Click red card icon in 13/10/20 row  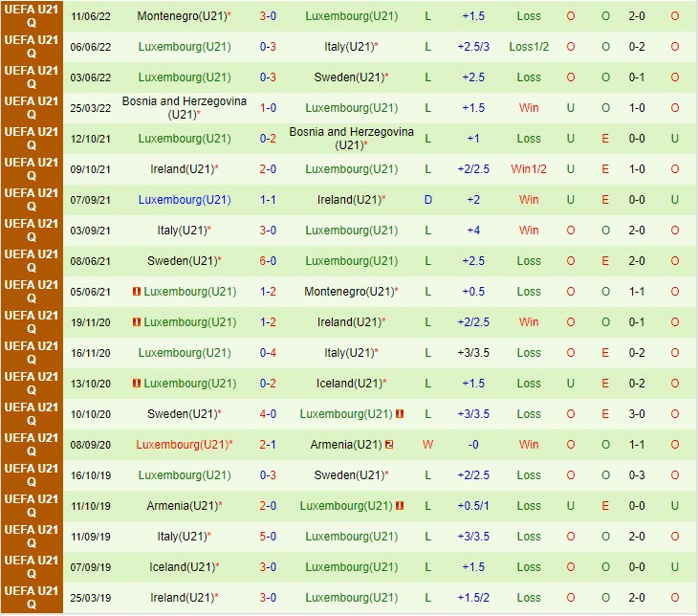tap(137, 384)
